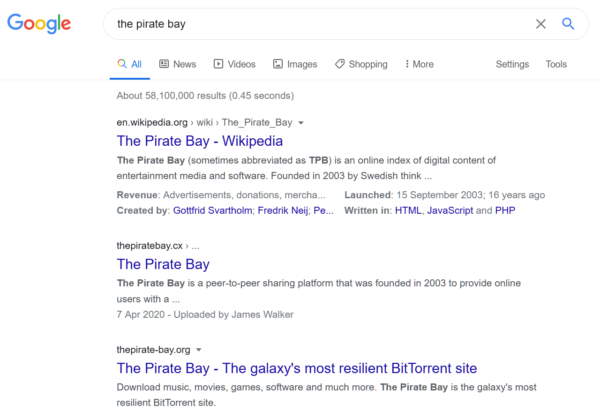Click the 'About 58,100,000 results' text
Viewport: 600px width, 412px height.
pos(205,96)
